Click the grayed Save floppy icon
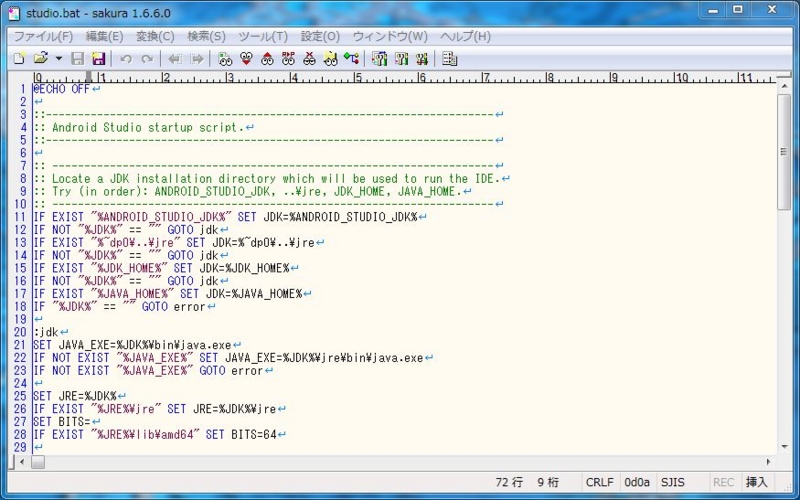 coord(78,59)
